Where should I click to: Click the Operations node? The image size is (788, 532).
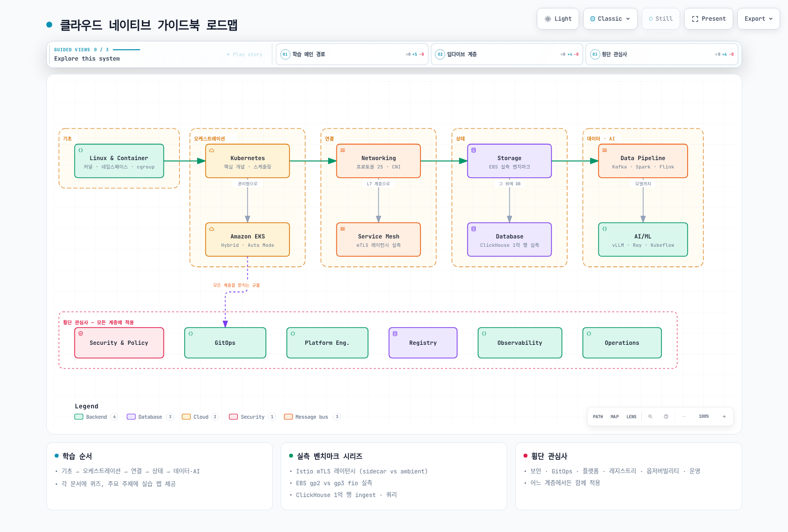622,343
